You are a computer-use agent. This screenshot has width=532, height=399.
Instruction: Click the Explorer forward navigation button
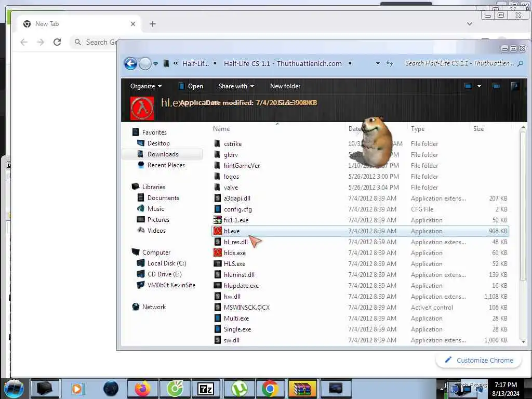coord(145,63)
